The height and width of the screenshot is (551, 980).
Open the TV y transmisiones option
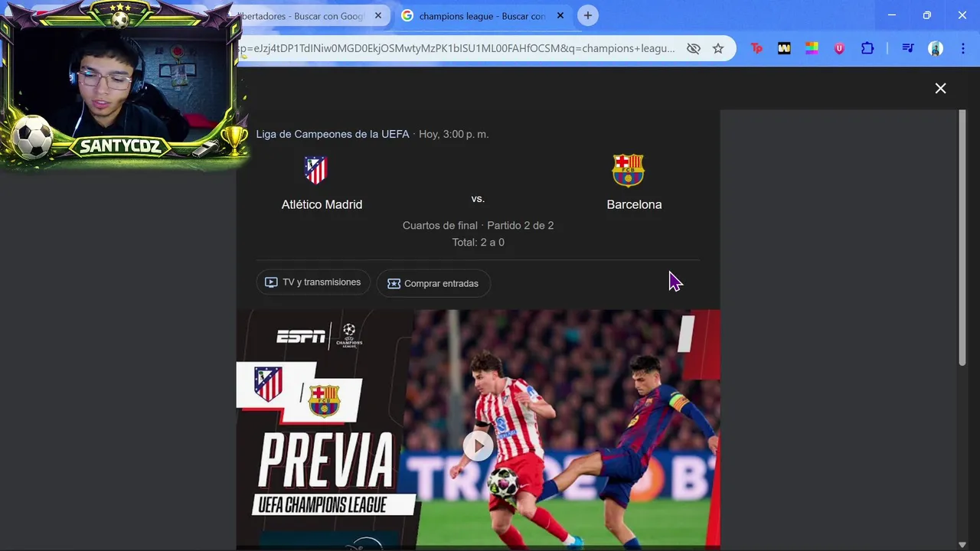[313, 282]
